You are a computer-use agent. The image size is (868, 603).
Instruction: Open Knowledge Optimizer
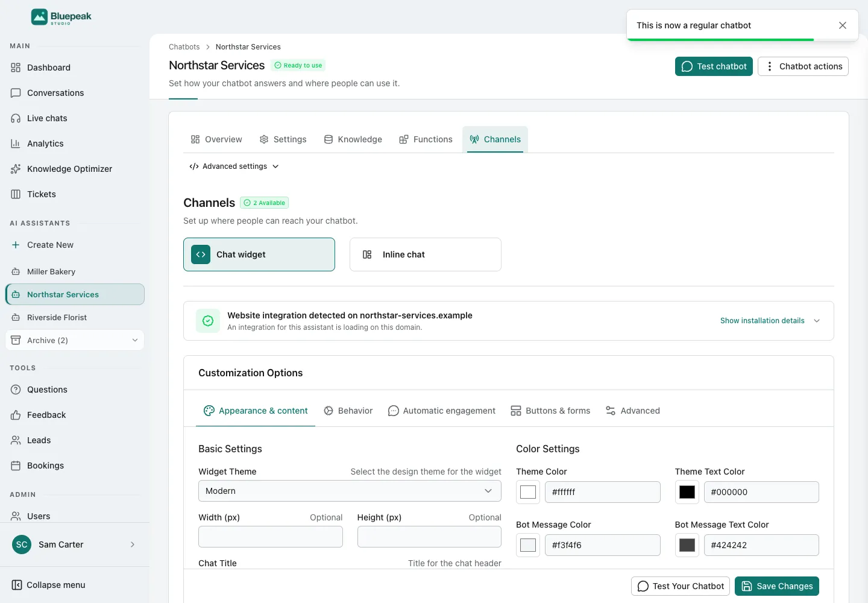pos(75,169)
